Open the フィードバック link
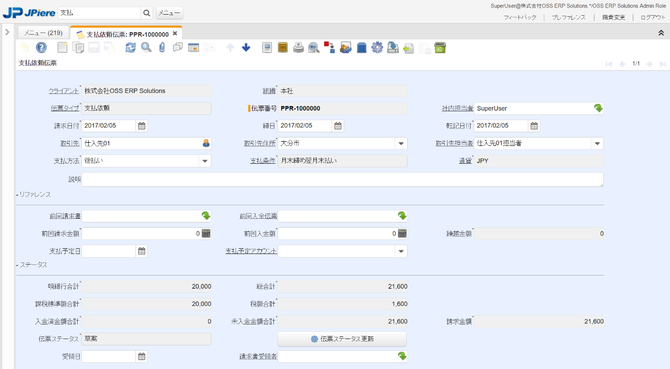The width and height of the screenshot is (670, 369). click(x=520, y=17)
